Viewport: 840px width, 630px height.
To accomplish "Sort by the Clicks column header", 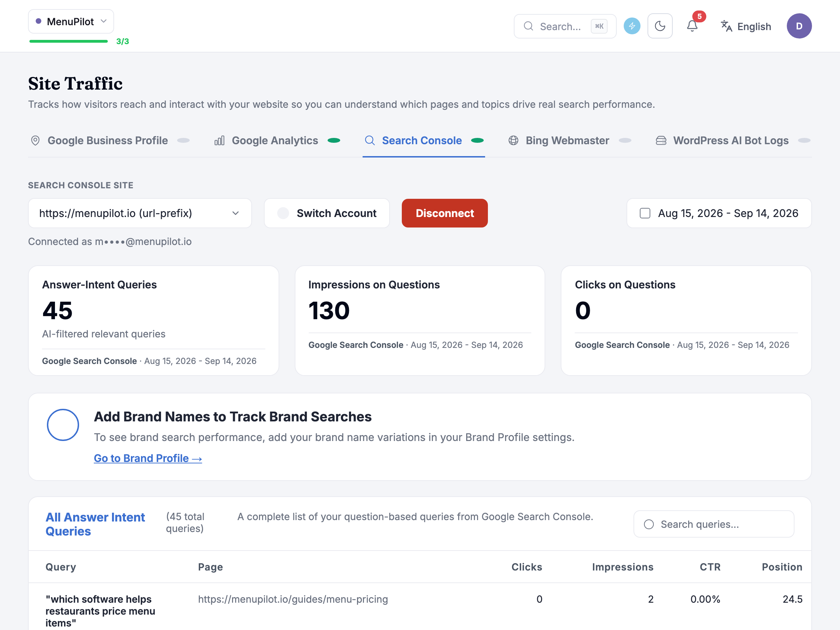I will pos(527,567).
